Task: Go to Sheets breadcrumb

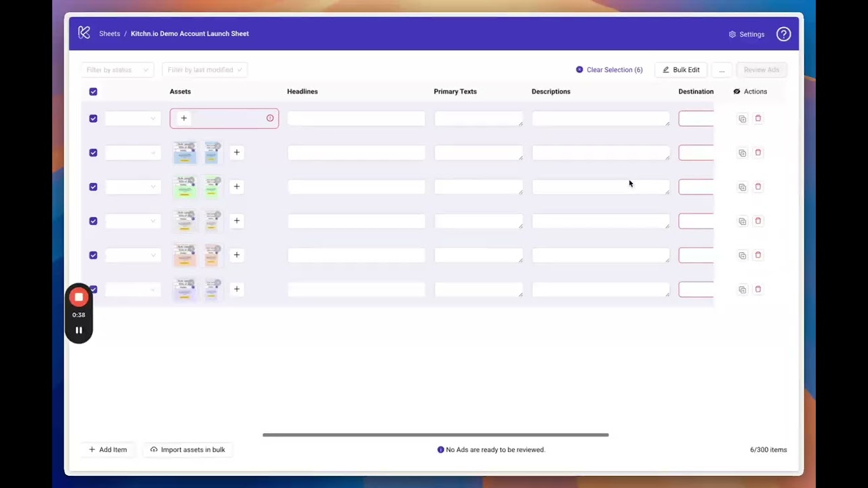Action: click(x=109, y=34)
